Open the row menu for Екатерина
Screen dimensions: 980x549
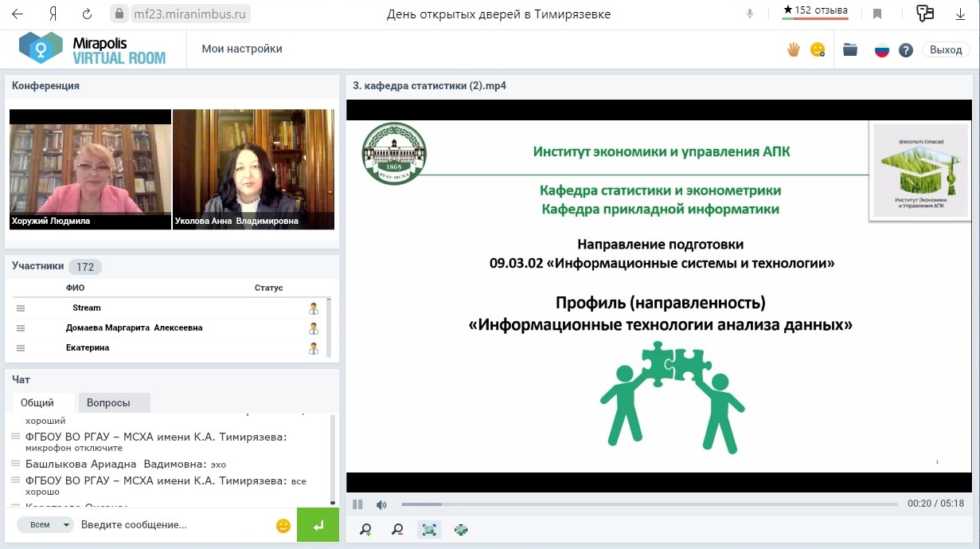coord(21,348)
